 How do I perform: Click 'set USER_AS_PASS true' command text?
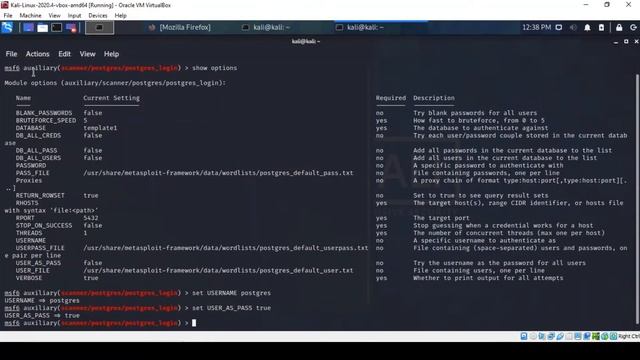coord(231,308)
